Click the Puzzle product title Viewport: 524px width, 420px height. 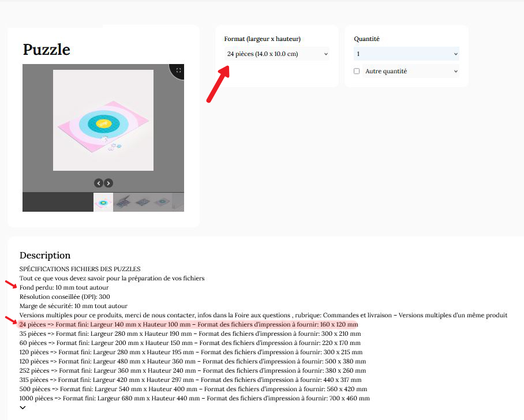click(47, 50)
